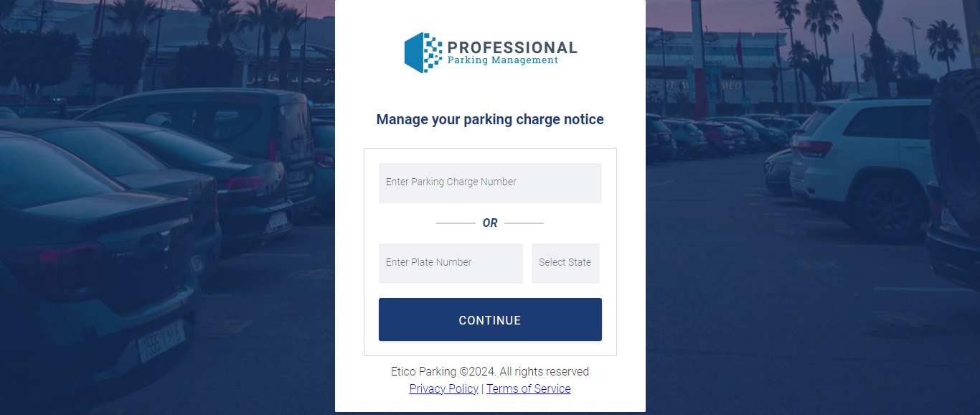Open the Select State dropdown
980x415 pixels.
point(565,263)
